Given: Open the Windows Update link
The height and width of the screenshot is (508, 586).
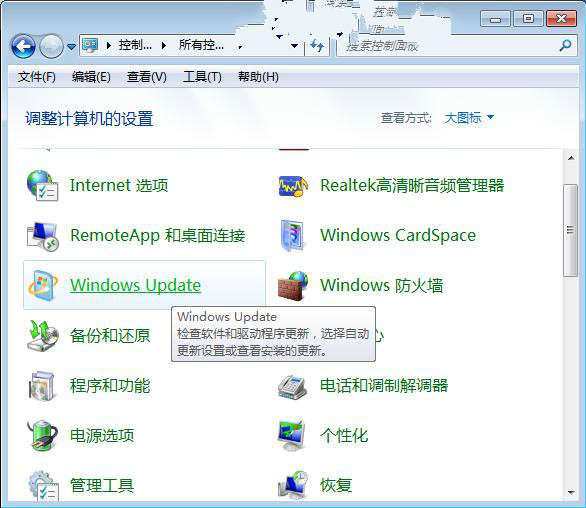Looking at the screenshot, I should [135, 286].
